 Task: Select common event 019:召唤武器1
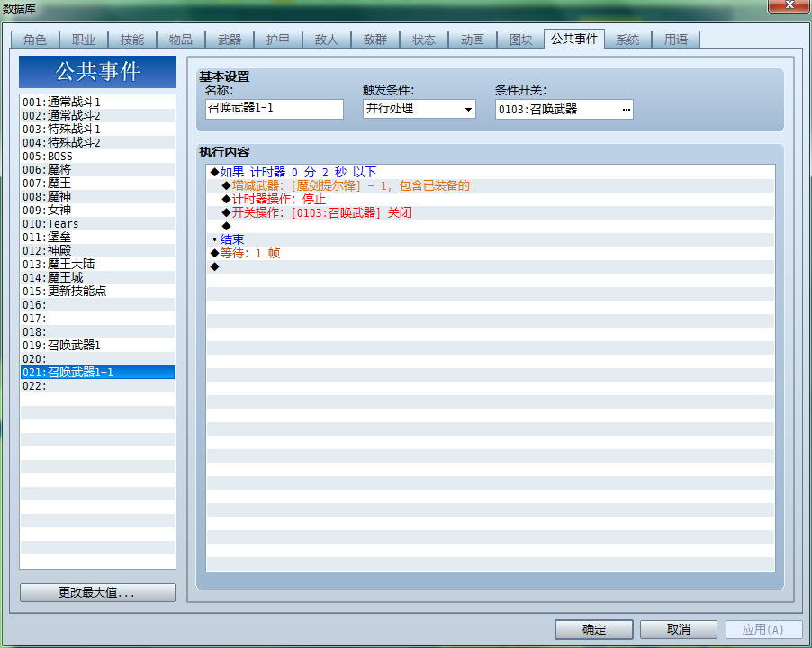coord(97,346)
